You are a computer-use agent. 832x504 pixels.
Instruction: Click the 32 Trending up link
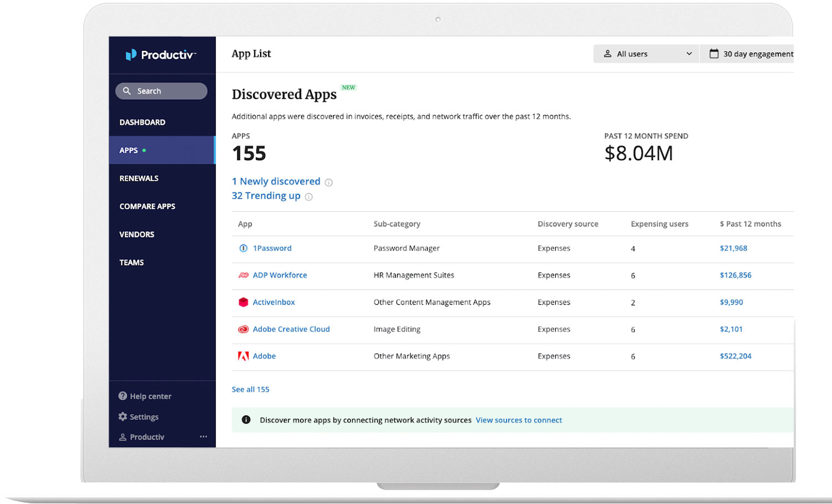pos(266,196)
